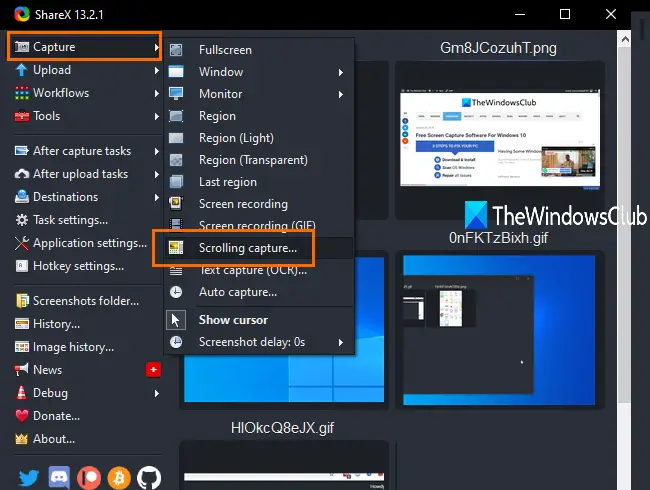This screenshot has height=490, width=650.
Task: Choose Last region menu entry
Action: pos(260,182)
